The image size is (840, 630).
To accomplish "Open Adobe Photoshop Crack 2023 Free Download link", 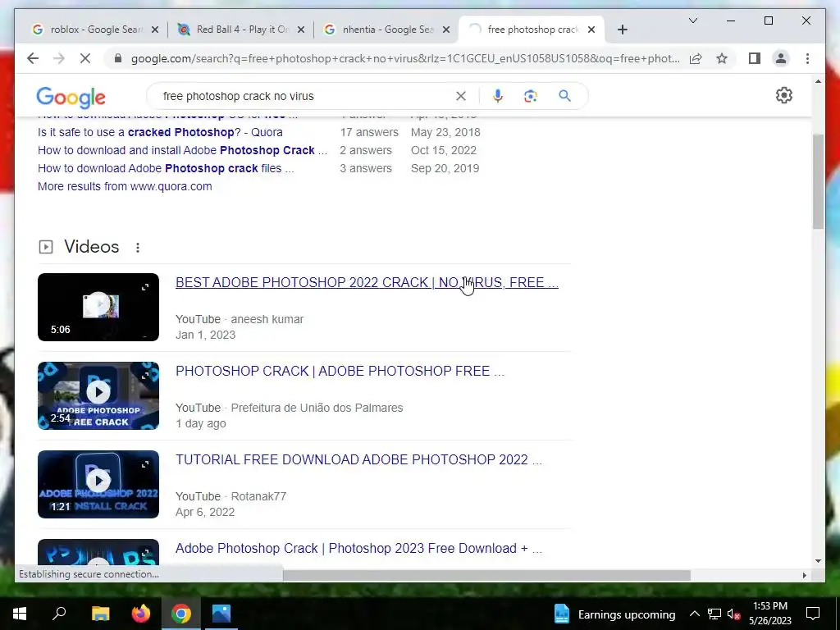I will [x=358, y=548].
